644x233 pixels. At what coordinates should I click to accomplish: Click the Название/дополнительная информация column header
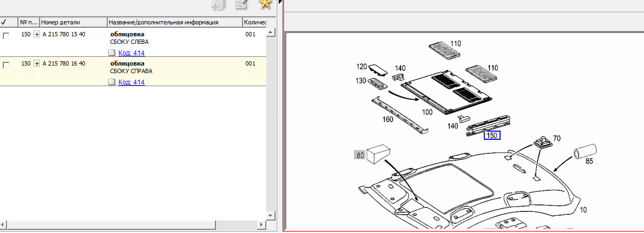175,22
